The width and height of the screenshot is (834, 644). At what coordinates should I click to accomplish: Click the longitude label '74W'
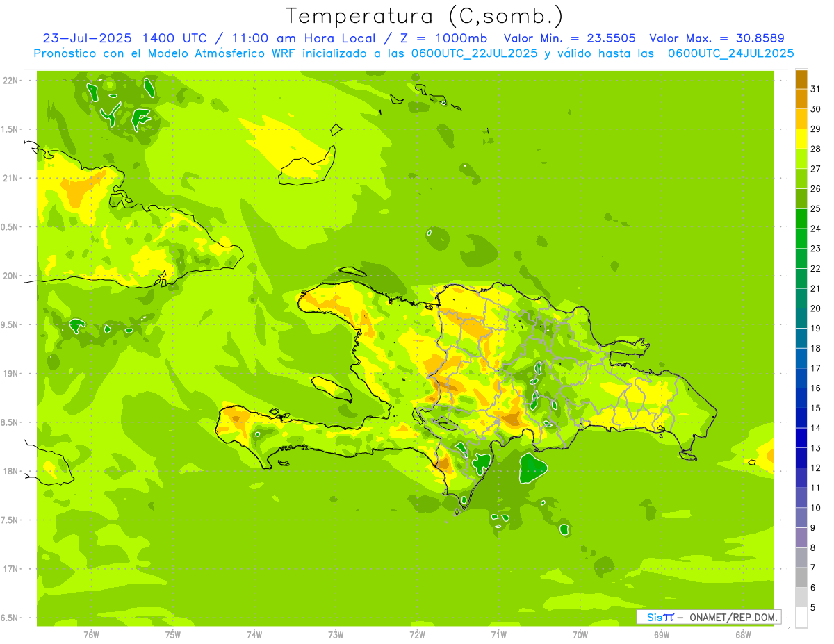[254, 635]
